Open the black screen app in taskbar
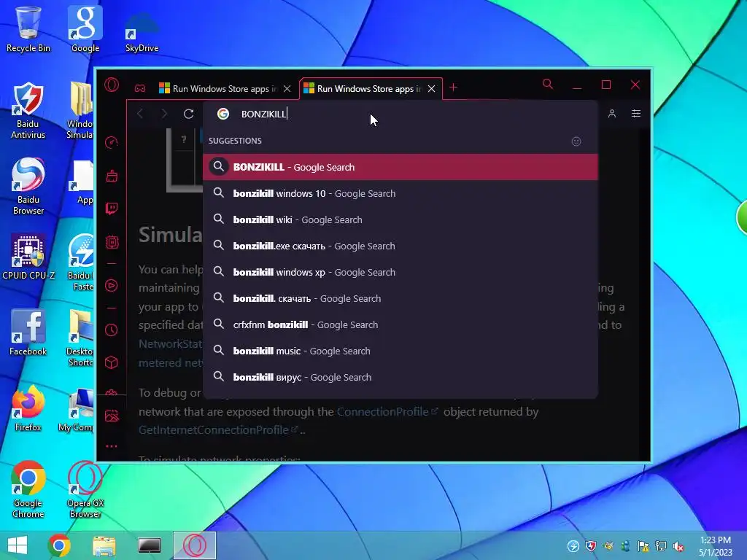 [x=149, y=545]
